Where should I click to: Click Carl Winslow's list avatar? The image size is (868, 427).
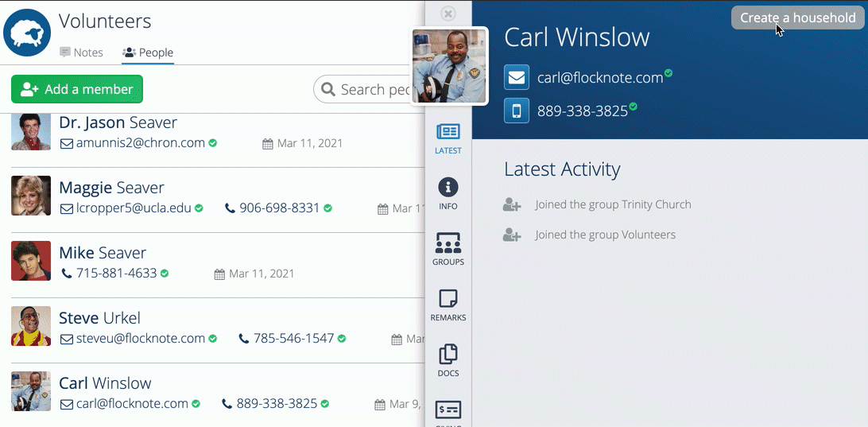click(31, 391)
